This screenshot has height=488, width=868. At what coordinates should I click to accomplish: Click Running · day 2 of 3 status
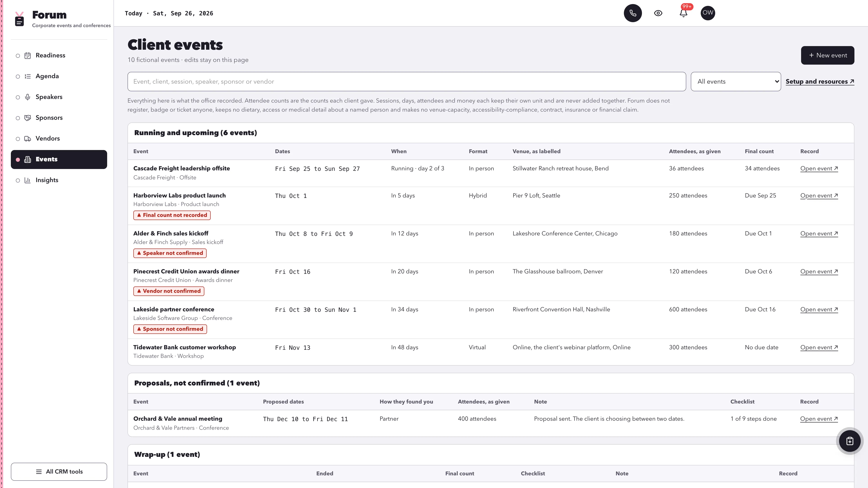[417, 168]
